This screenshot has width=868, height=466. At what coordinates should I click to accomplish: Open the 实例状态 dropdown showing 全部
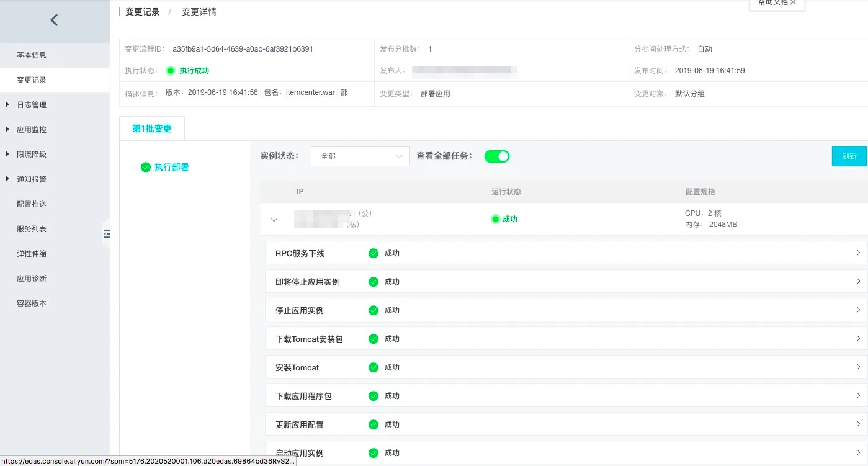point(360,156)
